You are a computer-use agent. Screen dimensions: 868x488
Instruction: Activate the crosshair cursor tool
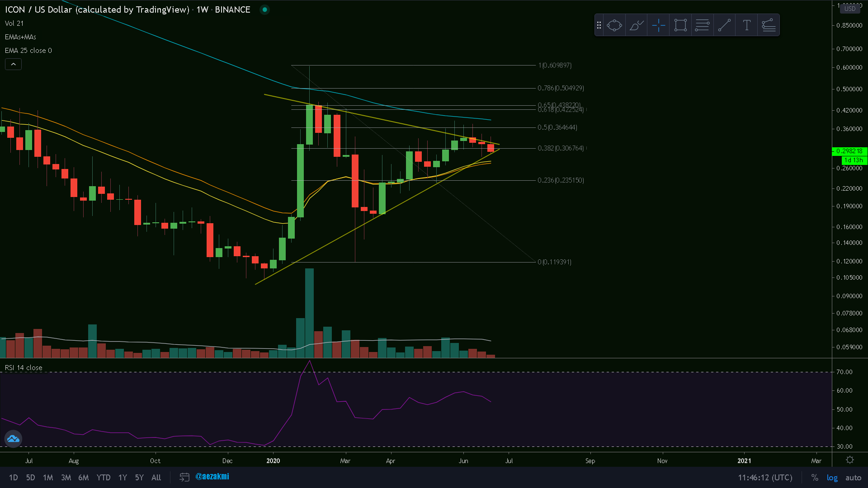(659, 25)
